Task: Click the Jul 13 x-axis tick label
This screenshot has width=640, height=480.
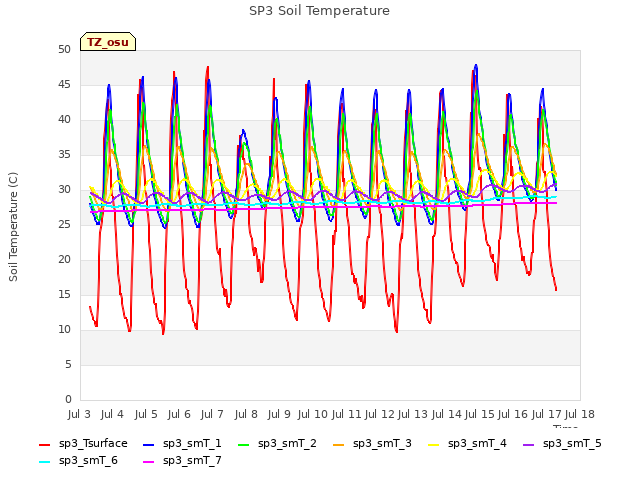Action: click(x=413, y=414)
